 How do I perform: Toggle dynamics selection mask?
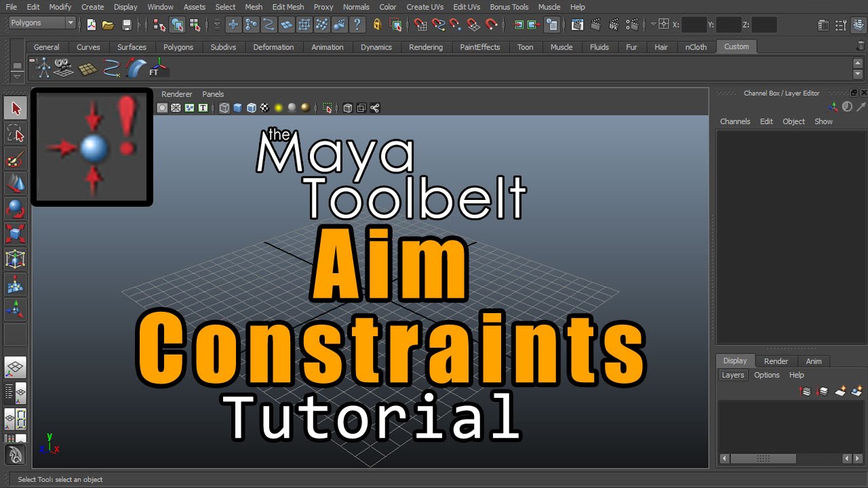point(322,25)
